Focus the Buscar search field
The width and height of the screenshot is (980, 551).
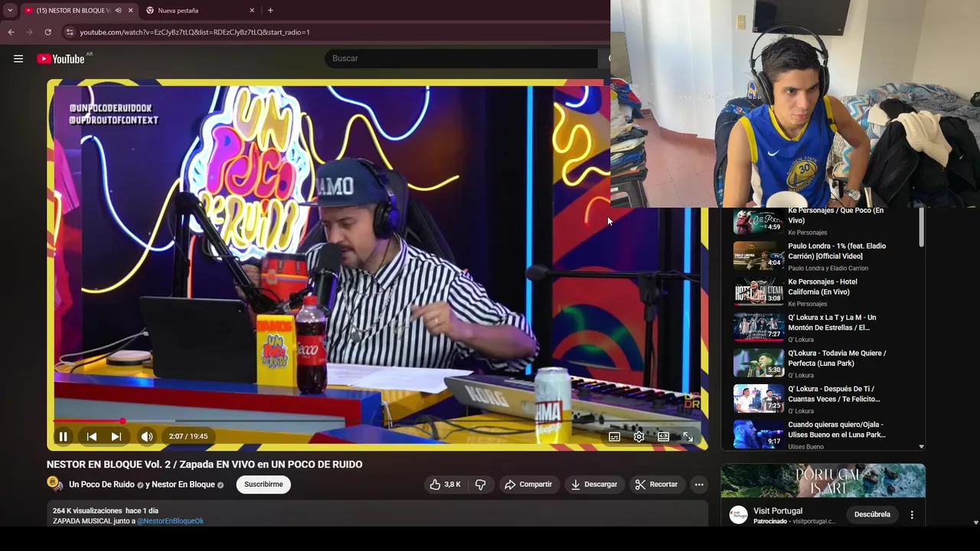pos(461,58)
